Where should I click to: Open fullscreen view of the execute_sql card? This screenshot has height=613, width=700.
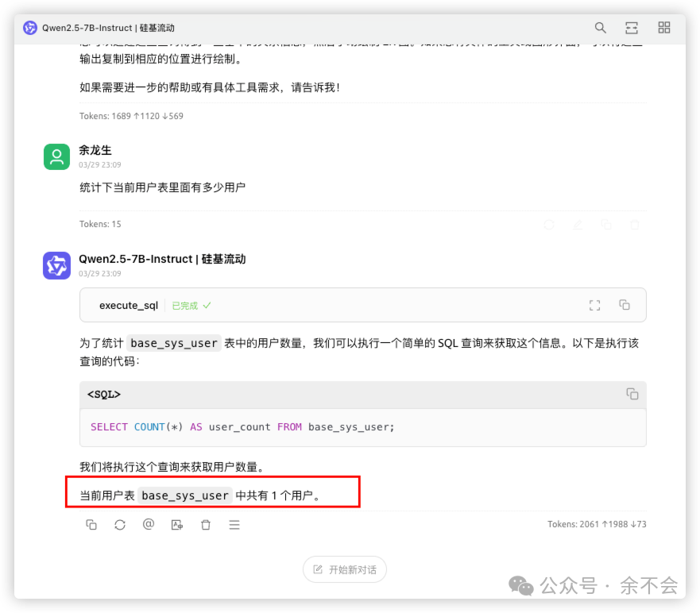(x=594, y=304)
